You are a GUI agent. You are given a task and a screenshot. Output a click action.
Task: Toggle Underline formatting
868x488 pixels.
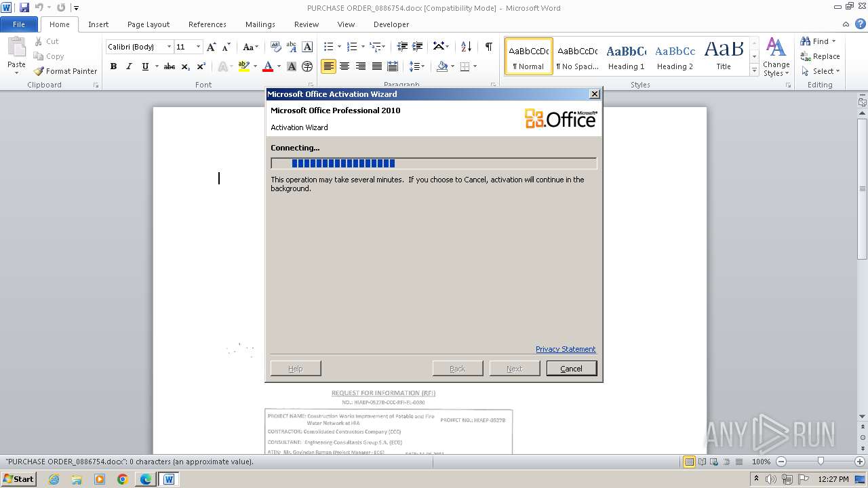pos(145,66)
